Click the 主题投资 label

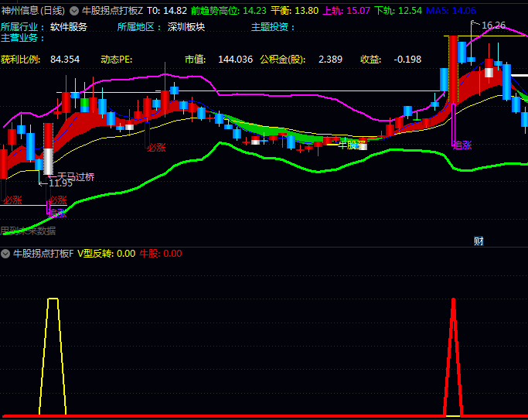pyautogui.click(x=273, y=27)
